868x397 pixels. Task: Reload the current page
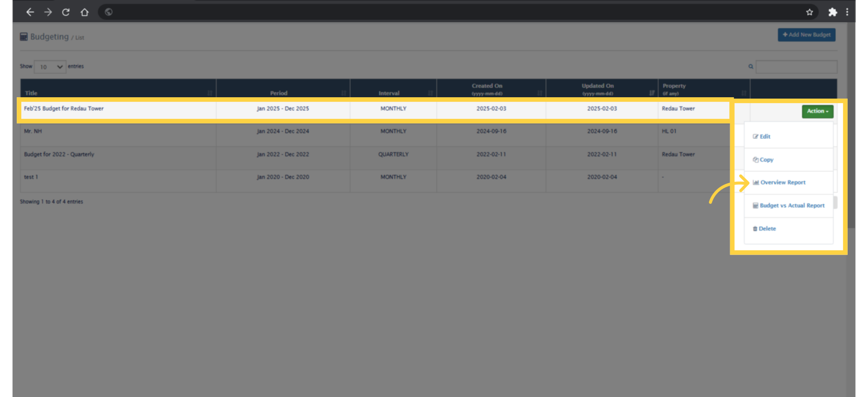66,12
